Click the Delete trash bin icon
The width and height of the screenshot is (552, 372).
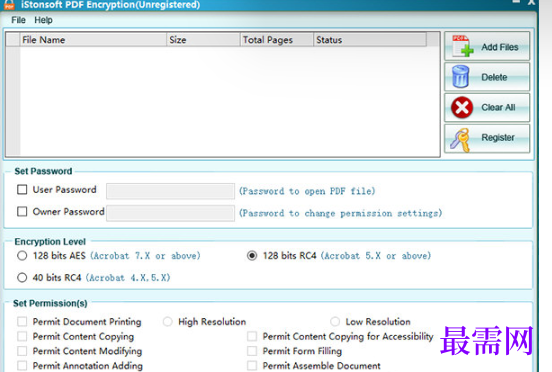click(460, 76)
